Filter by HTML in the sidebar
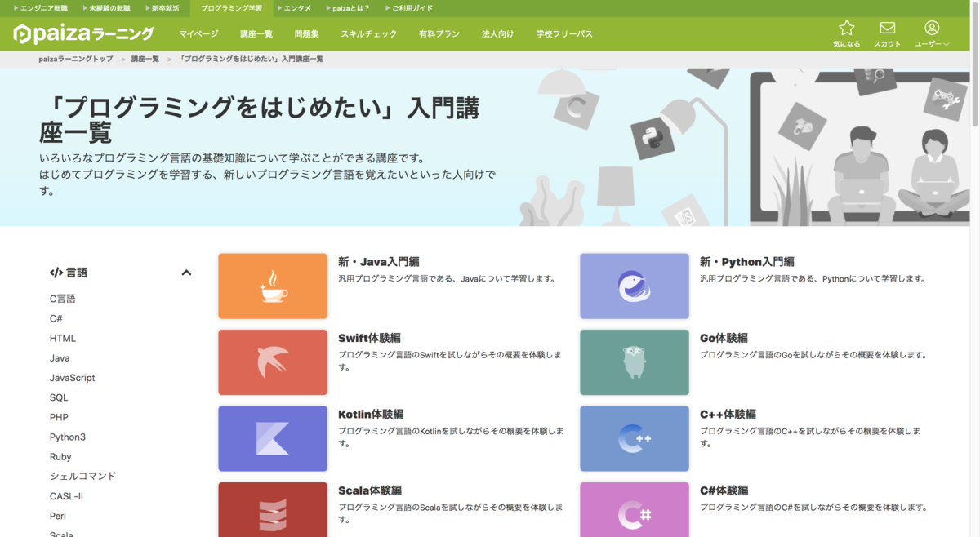 [x=62, y=338]
